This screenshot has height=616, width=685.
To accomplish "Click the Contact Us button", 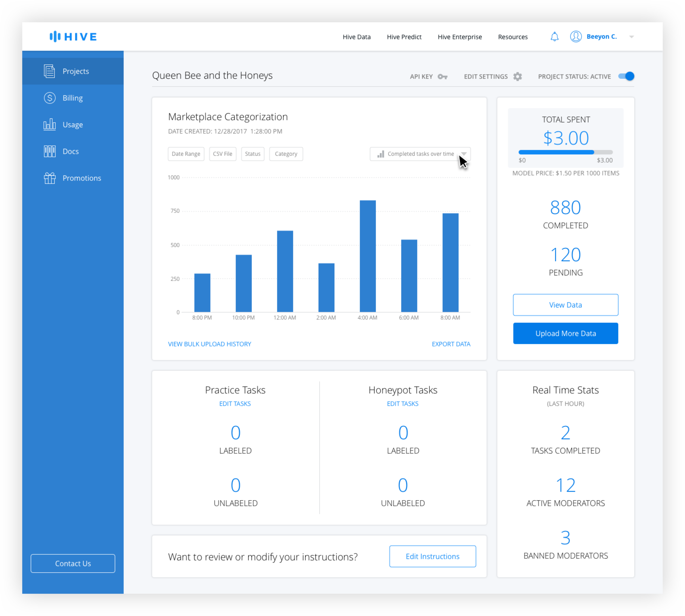I will pos(73,563).
